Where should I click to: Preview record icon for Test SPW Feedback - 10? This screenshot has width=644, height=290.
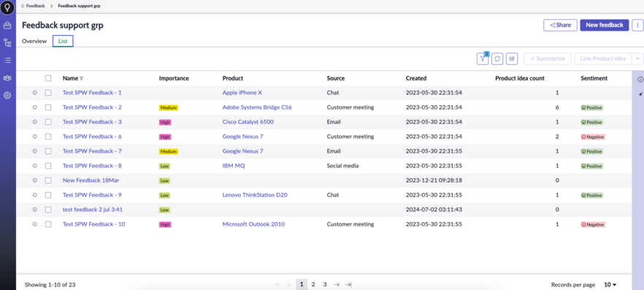pyautogui.click(x=35, y=224)
